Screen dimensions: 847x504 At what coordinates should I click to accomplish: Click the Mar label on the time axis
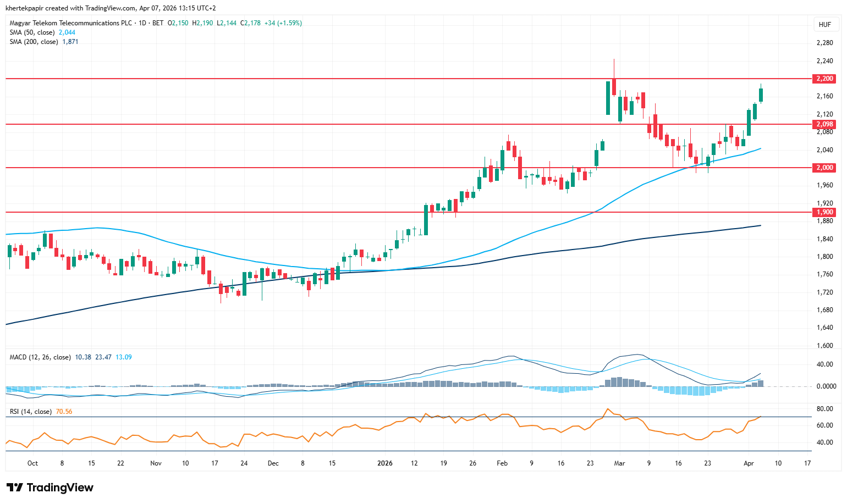(x=619, y=463)
